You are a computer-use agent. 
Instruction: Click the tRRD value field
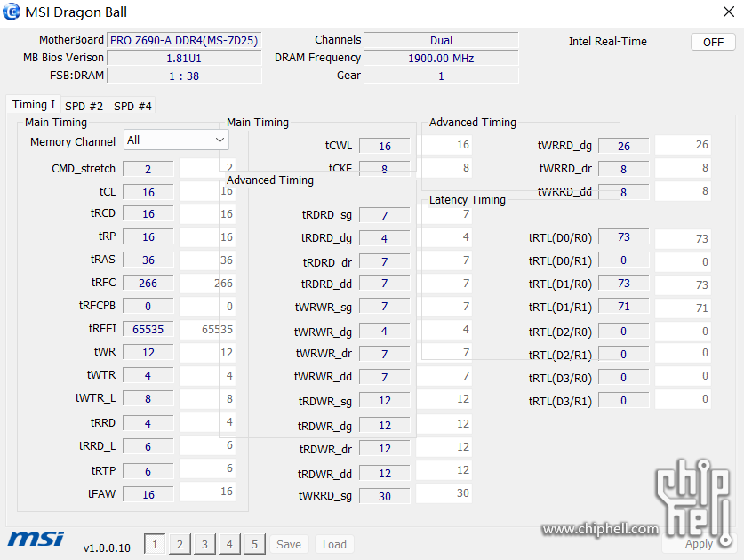pyautogui.click(x=148, y=423)
